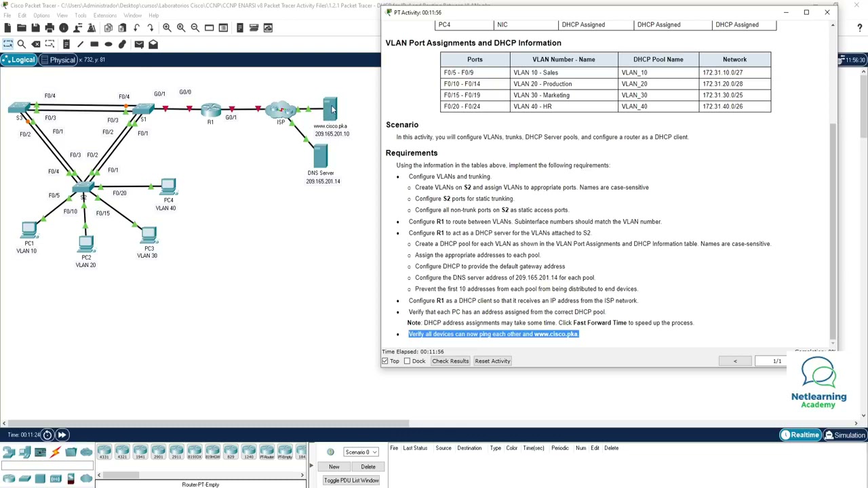This screenshot has width=868, height=488.
Task: Click the Open file folder icon
Action: tap(22, 28)
